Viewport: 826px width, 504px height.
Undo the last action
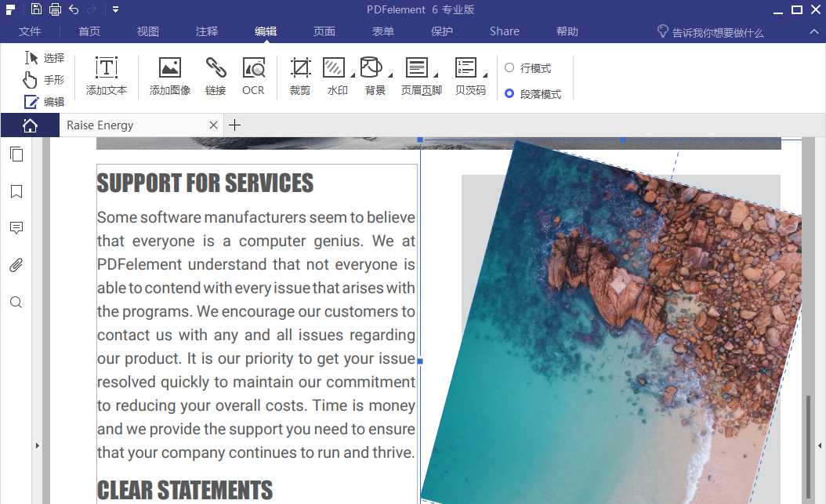point(74,9)
